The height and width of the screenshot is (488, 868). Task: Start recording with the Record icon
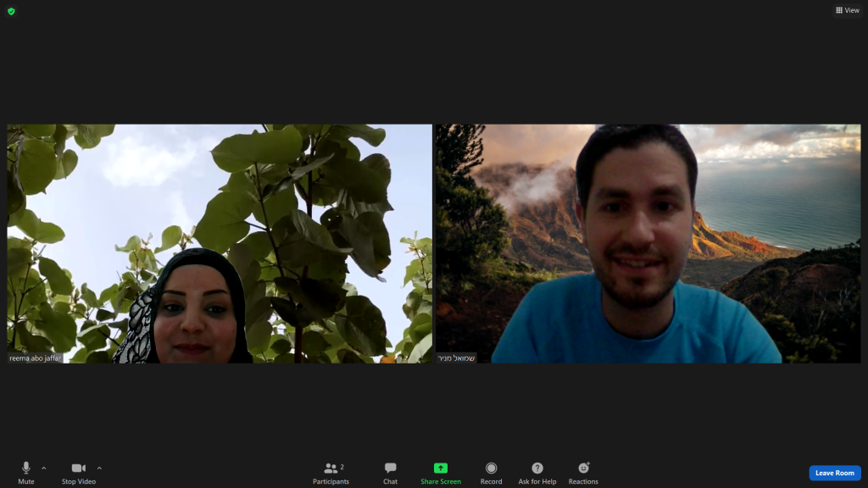tap(491, 469)
